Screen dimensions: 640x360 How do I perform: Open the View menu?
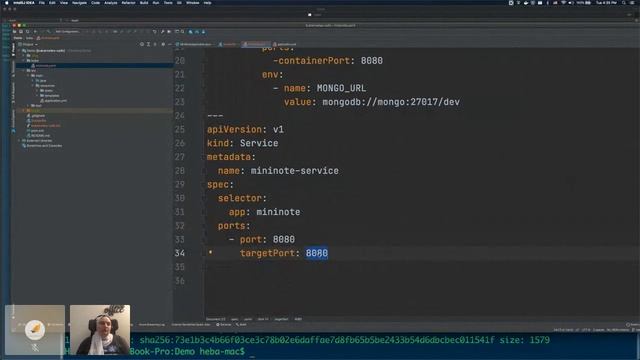coord(64,3)
